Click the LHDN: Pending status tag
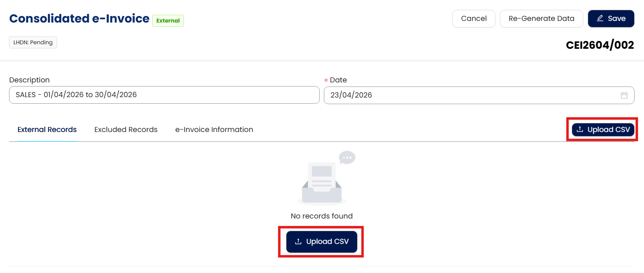The height and width of the screenshot is (273, 644). pos(33,42)
